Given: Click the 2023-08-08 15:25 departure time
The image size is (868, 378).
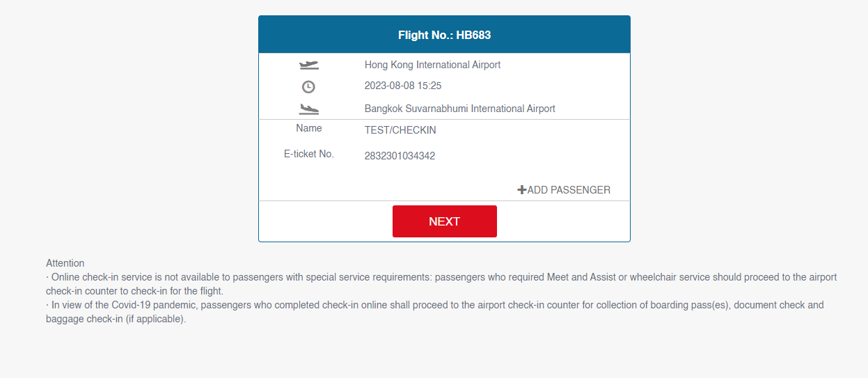Looking at the screenshot, I should 403,86.
